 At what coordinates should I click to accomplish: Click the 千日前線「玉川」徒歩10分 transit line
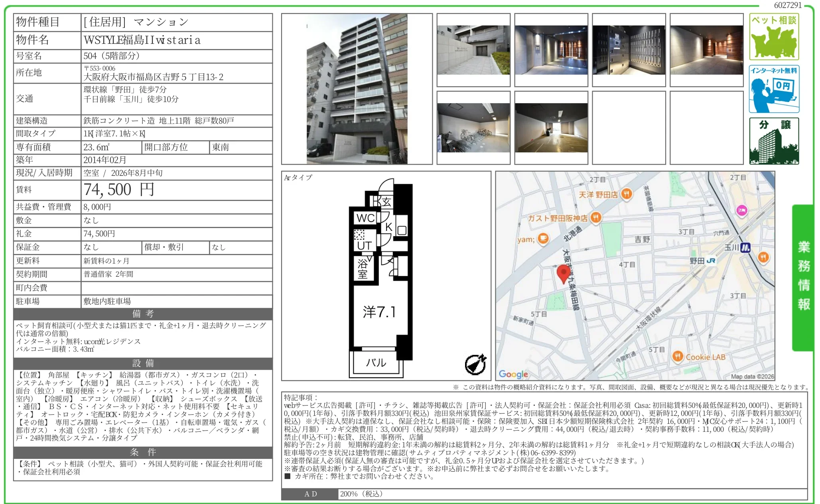click(x=131, y=99)
